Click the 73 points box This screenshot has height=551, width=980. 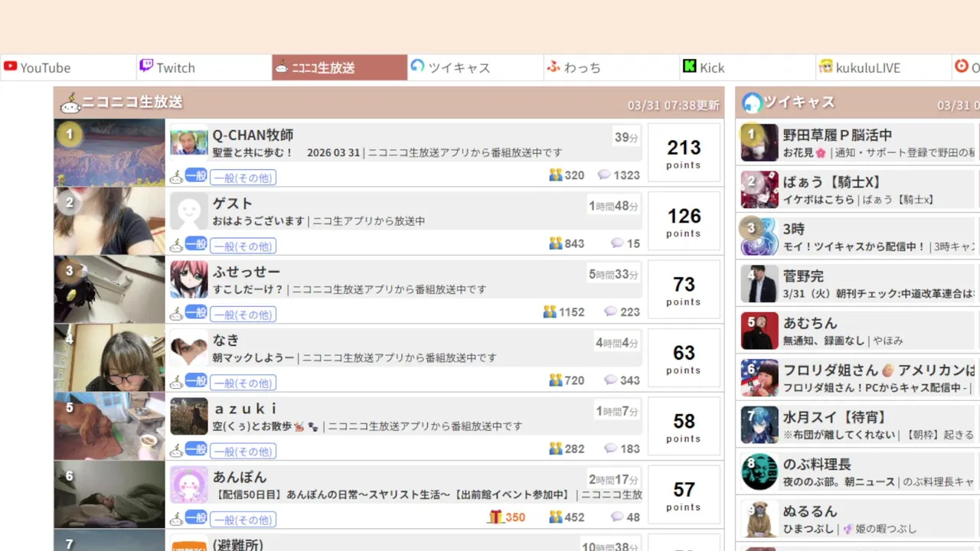pyautogui.click(x=684, y=289)
